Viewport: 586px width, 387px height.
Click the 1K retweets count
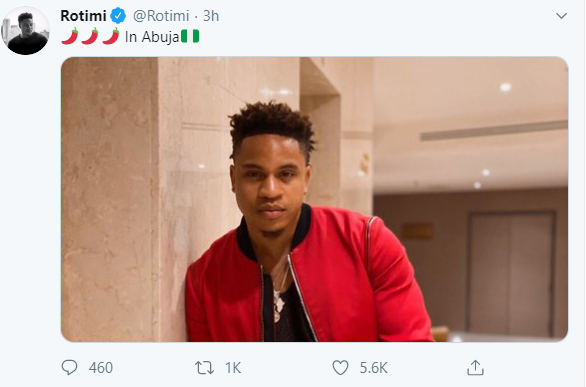point(233,368)
